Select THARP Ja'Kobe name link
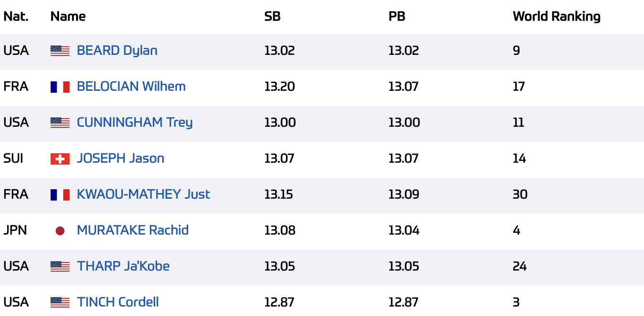644x316 pixels. tap(123, 266)
